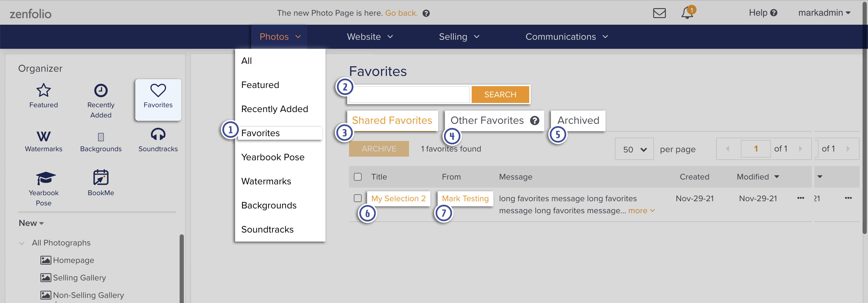868x303 pixels.
Task: Open the three-dot menu for My Selection 2
Action: [800, 198]
